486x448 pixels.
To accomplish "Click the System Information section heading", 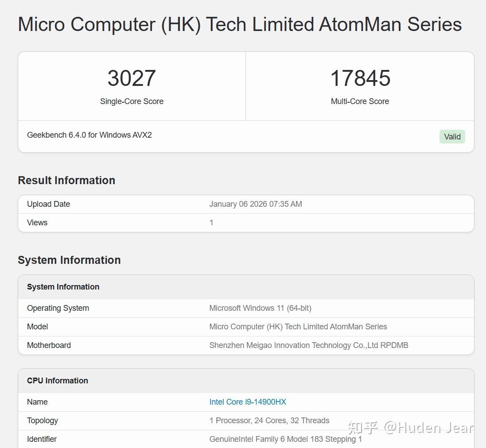I will tap(69, 260).
